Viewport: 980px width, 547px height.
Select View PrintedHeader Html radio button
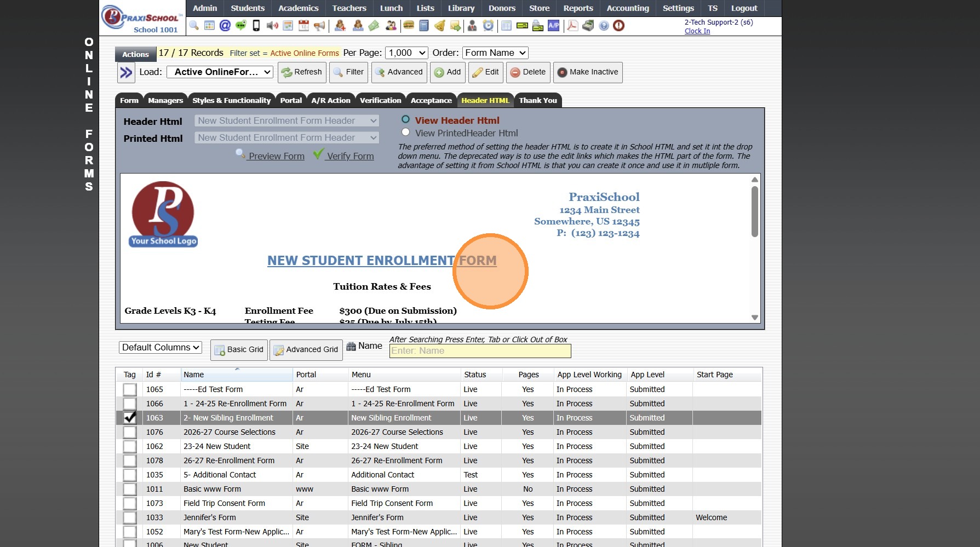[405, 133]
